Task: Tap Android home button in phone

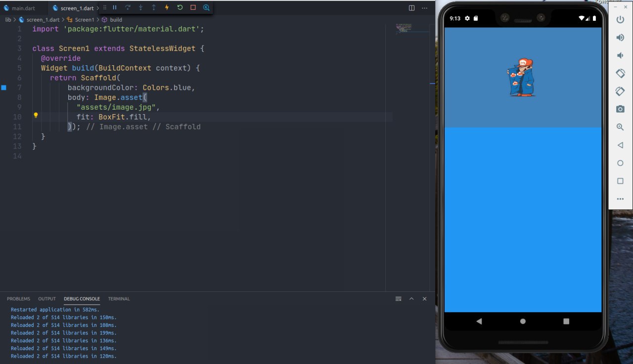Action: point(523,321)
